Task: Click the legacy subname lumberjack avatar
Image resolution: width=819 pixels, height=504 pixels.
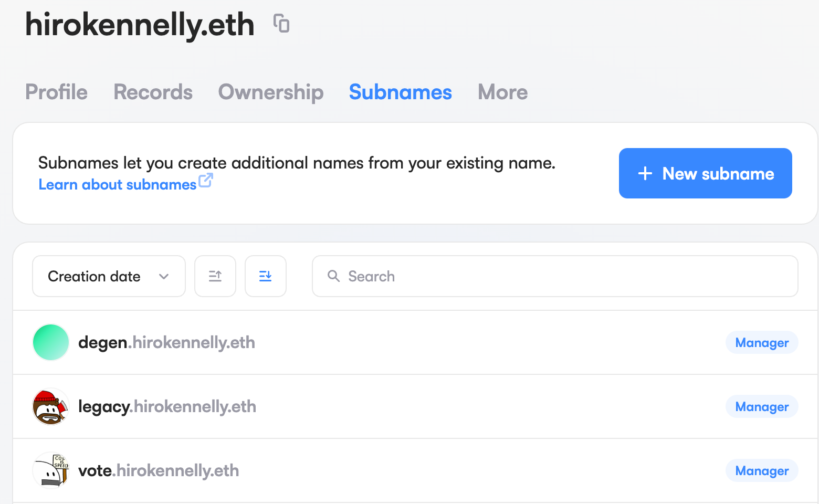Action: tap(51, 406)
